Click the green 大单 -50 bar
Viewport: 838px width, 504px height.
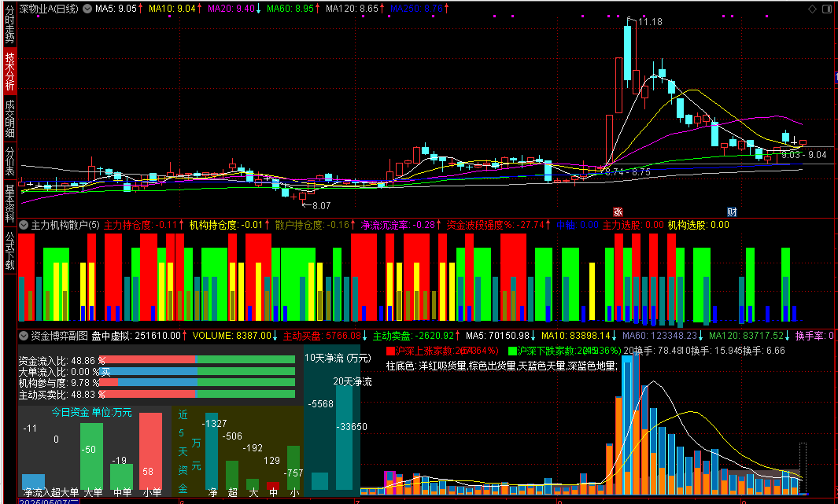pos(91,456)
